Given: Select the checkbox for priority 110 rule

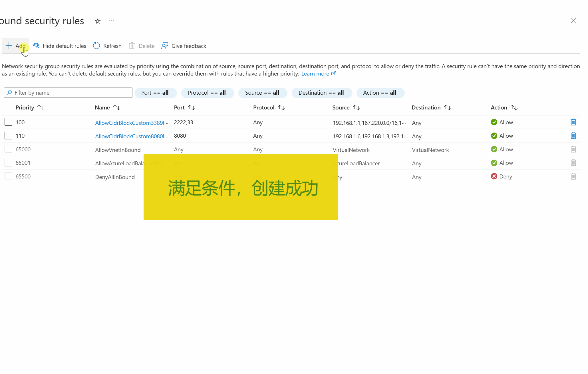Looking at the screenshot, I should click(8, 136).
